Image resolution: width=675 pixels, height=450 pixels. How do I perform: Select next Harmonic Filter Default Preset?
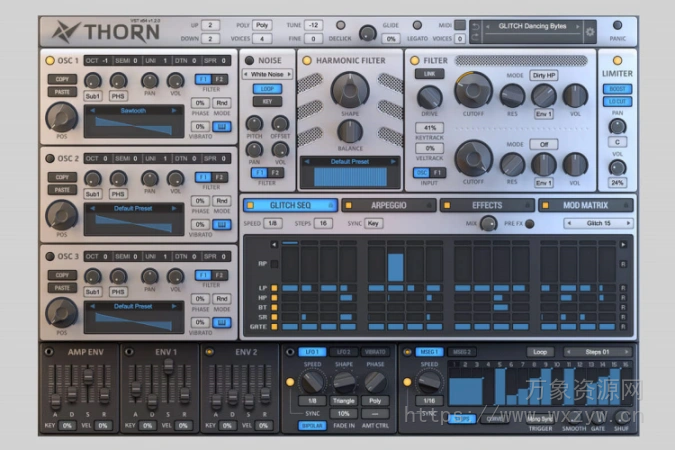click(393, 161)
